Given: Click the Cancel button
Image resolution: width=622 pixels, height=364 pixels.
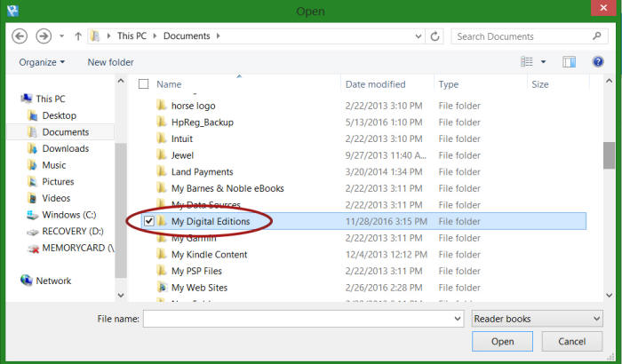Looking at the screenshot, I should [572, 341].
